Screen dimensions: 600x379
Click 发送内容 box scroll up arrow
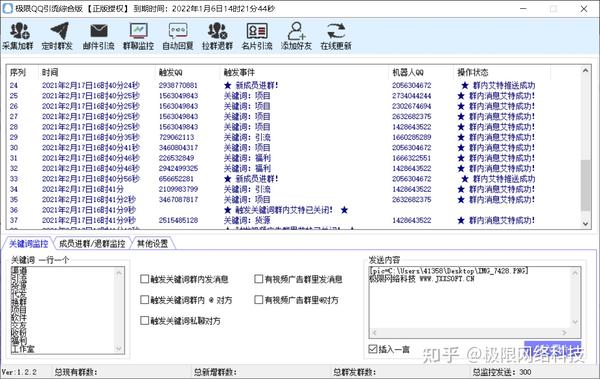pos(575,273)
